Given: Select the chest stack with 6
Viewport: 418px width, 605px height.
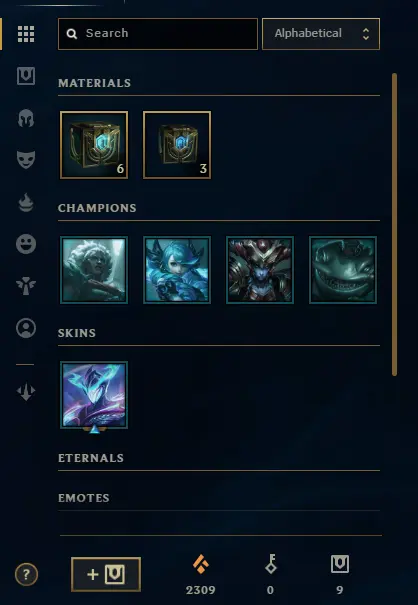Looking at the screenshot, I should pyautogui.click(x=94, y=145).
